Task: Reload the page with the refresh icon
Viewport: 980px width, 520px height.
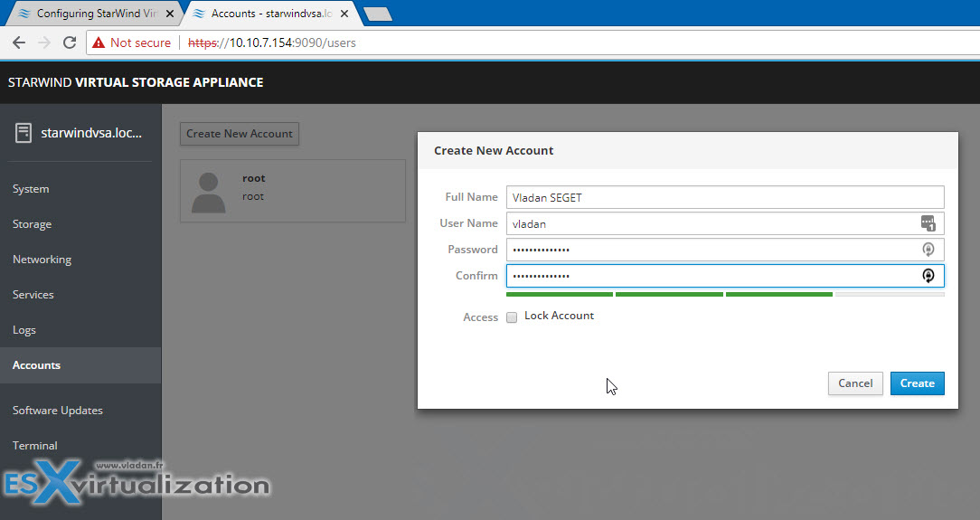Action: click(70, 43)
